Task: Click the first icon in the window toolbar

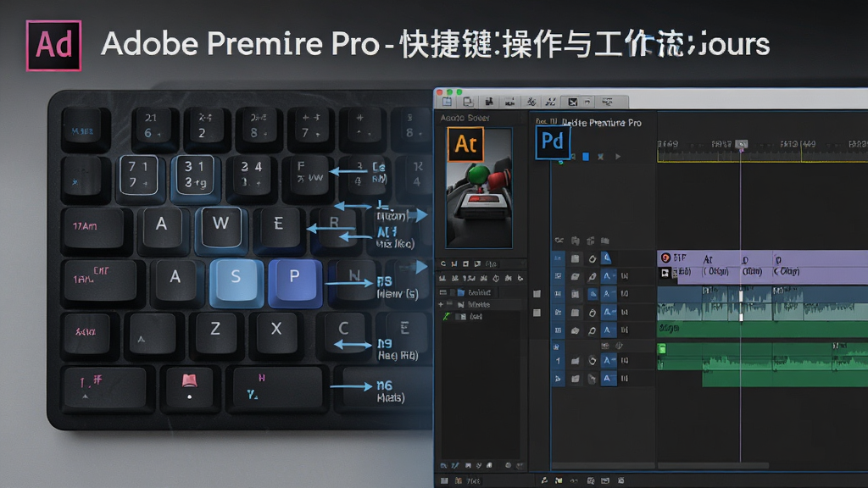Action: (447, 102)
